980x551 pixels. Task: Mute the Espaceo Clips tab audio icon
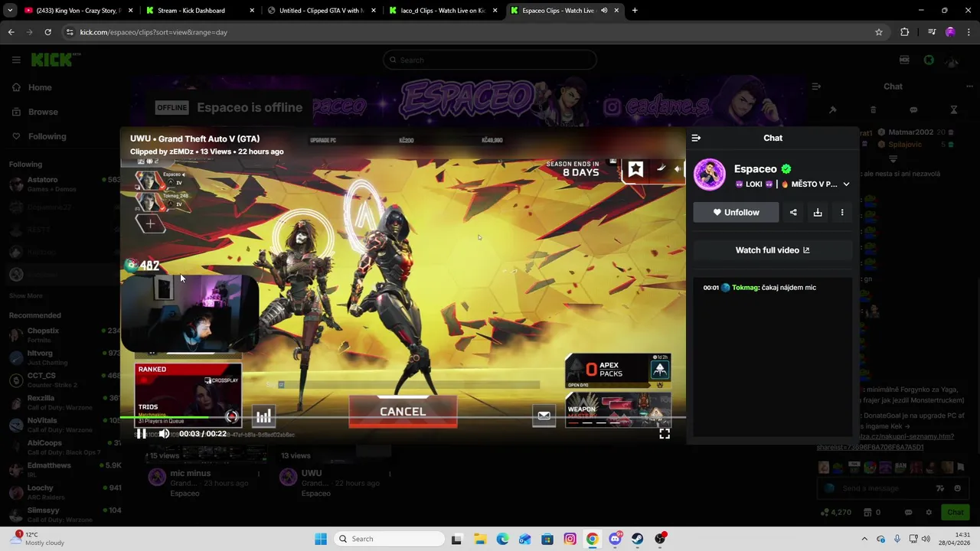point(604,11)
